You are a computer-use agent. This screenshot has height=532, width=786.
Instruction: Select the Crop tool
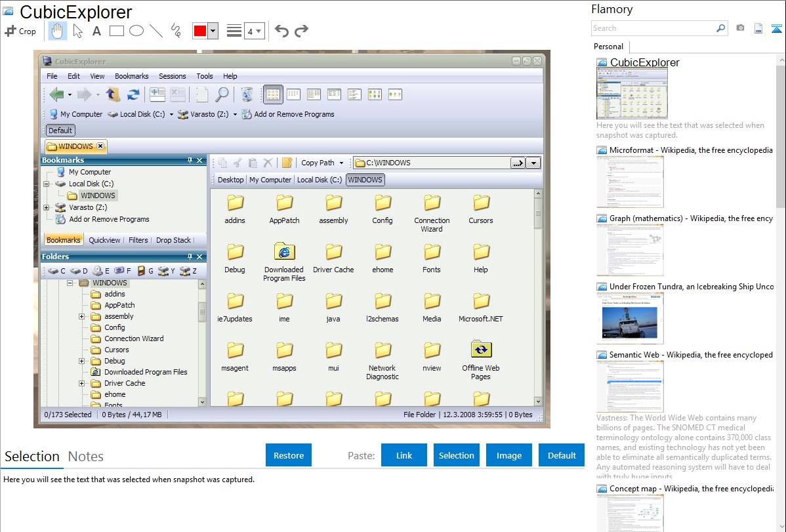pyautogui.click(x=20, y=31)
